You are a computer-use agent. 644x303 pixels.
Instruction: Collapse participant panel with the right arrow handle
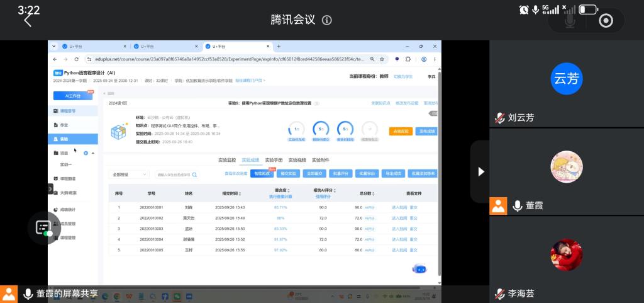(x=481, y=171)
